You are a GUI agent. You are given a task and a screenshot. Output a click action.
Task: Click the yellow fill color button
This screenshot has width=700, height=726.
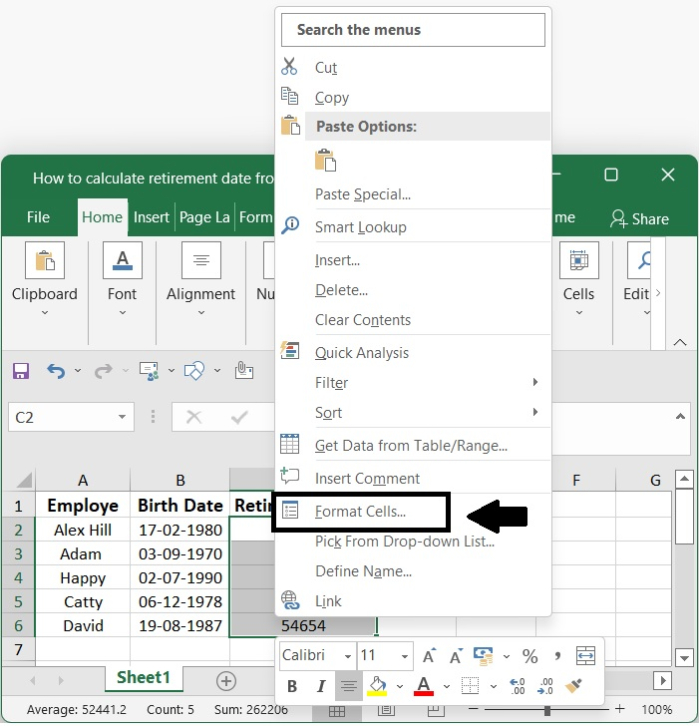pyautogui.click(x=377, y=686)
